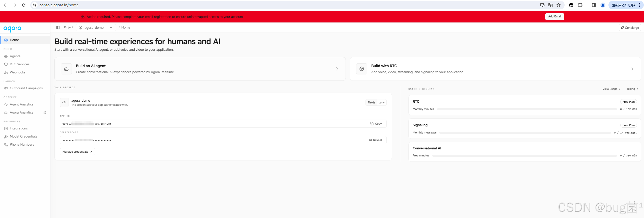Open Phone Numbers via its phone icon
This screenshot has height=218, width=644.
[6, 145]
